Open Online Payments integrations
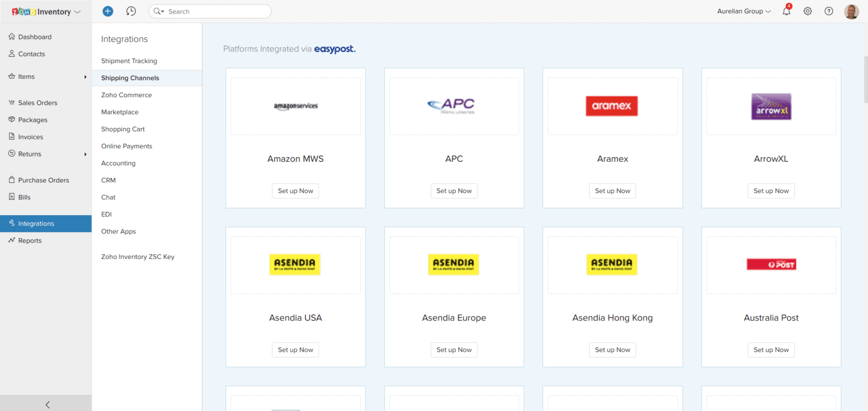 (x=126, y=146)
